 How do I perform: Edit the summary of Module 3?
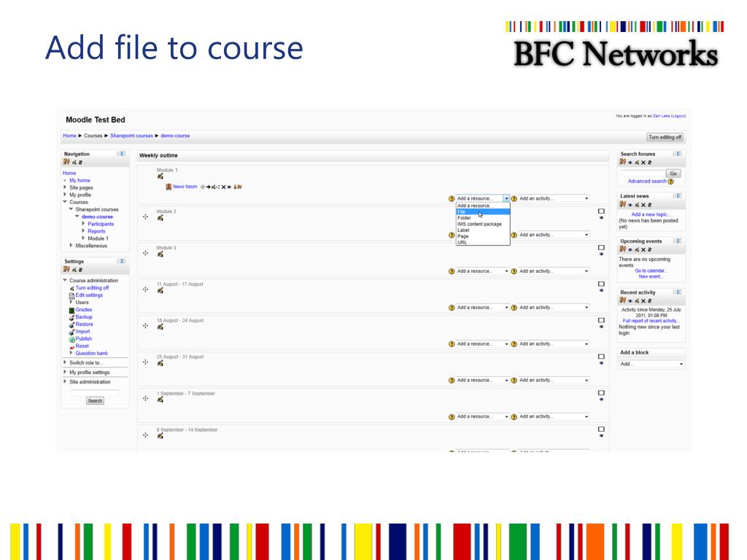[160, 254]
